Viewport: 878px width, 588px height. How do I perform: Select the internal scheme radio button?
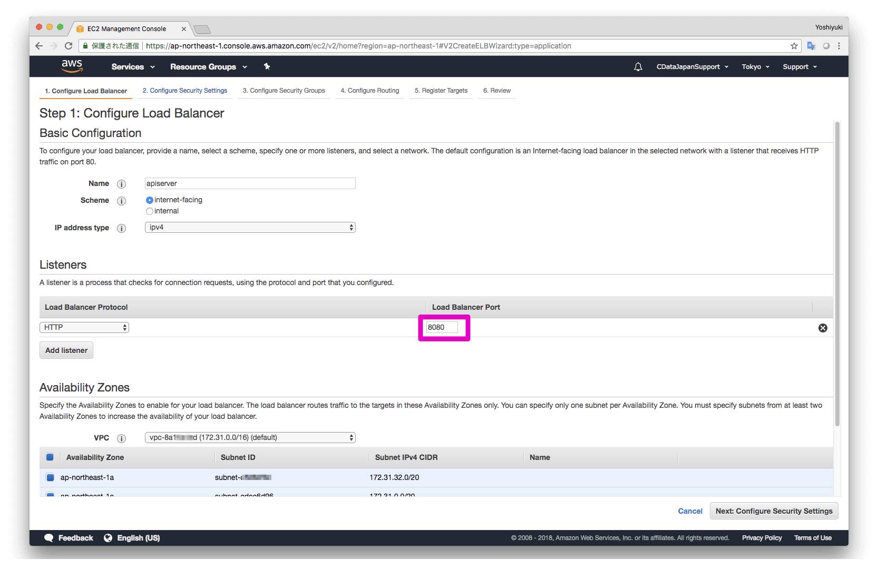click(150, 211)
